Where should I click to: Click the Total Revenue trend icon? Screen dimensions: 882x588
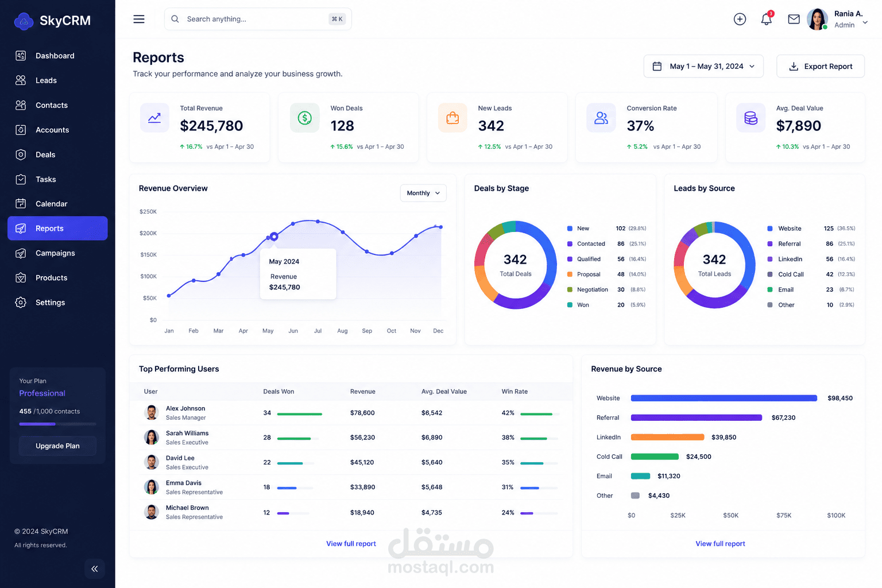[154, 118]
